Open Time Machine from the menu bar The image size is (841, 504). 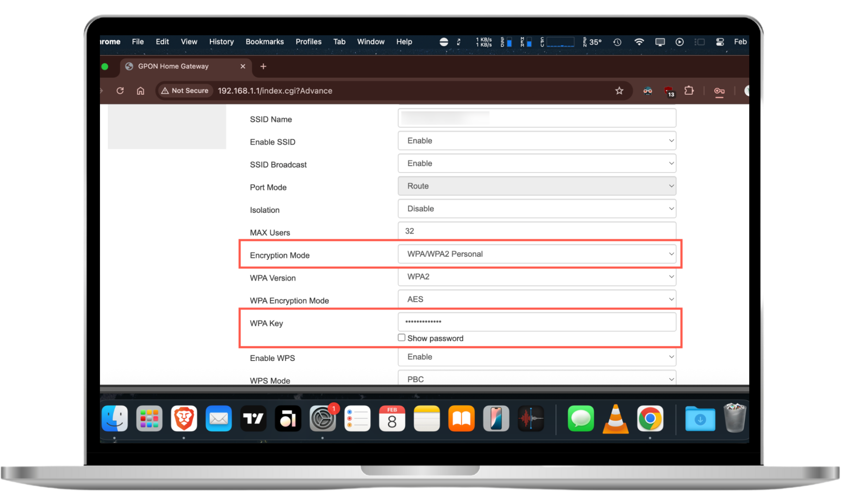click(x=617, y=41)
